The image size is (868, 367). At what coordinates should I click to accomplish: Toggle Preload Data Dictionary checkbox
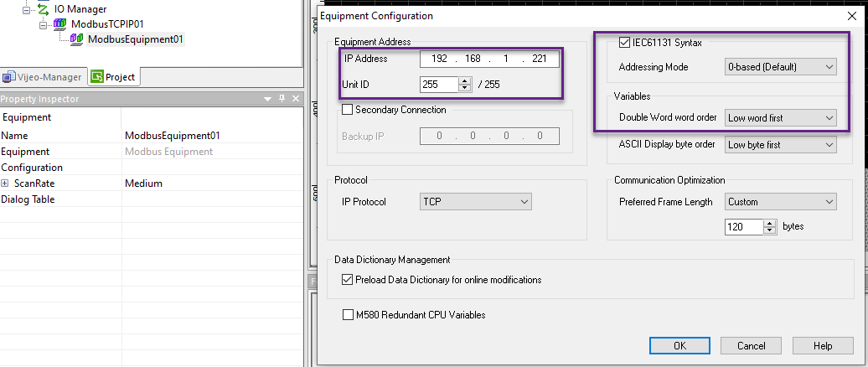pyautogui.click(x=348, y=280)
